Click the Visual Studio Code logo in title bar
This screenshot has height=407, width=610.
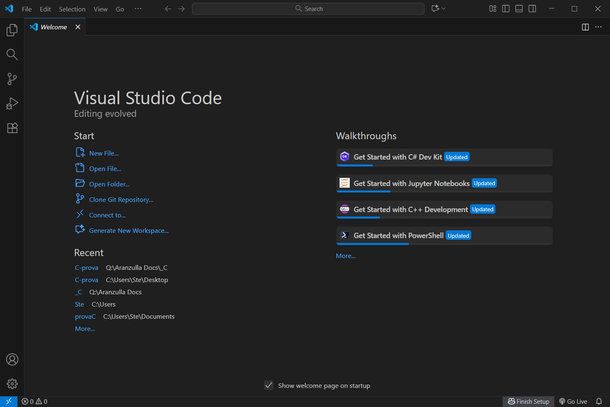coord(9,9)
